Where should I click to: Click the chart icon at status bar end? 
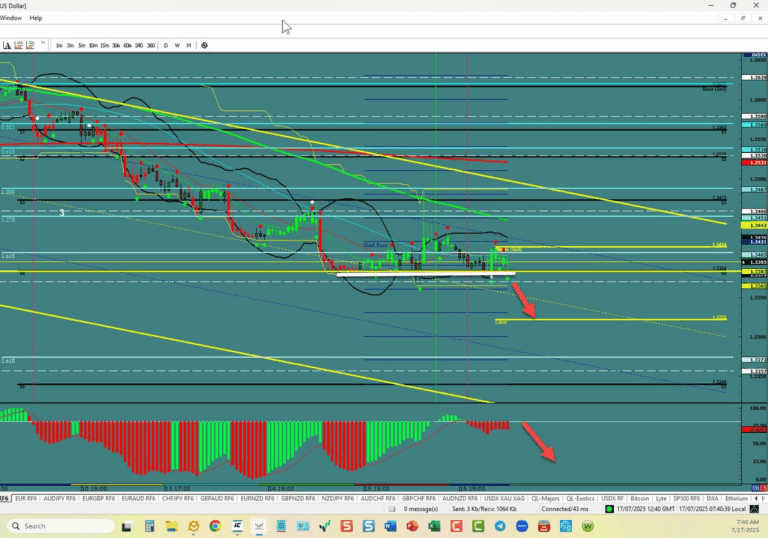click(754, 509)
